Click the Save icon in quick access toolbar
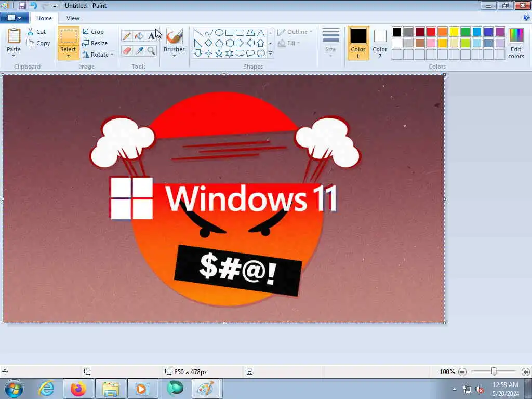Image resolution: width=532 pixels, height=399 pixels. coord(22,5)
